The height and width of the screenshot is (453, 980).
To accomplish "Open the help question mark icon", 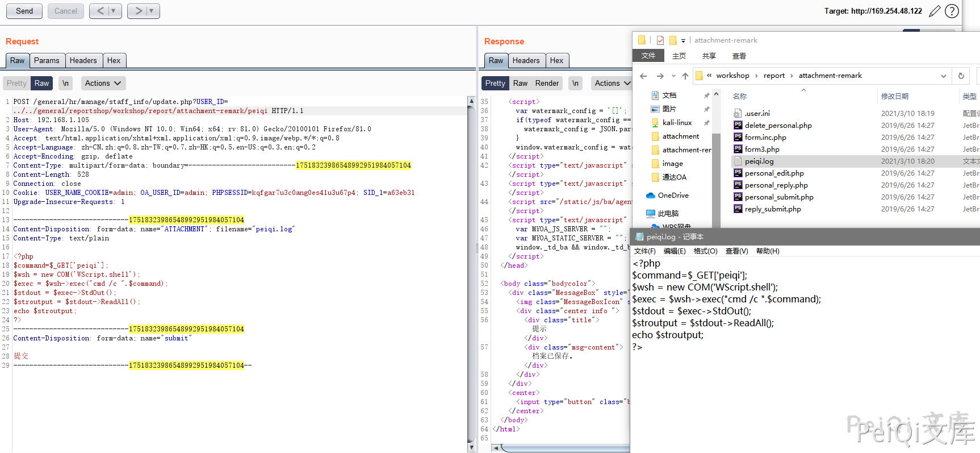I will (x=952, y=11).
